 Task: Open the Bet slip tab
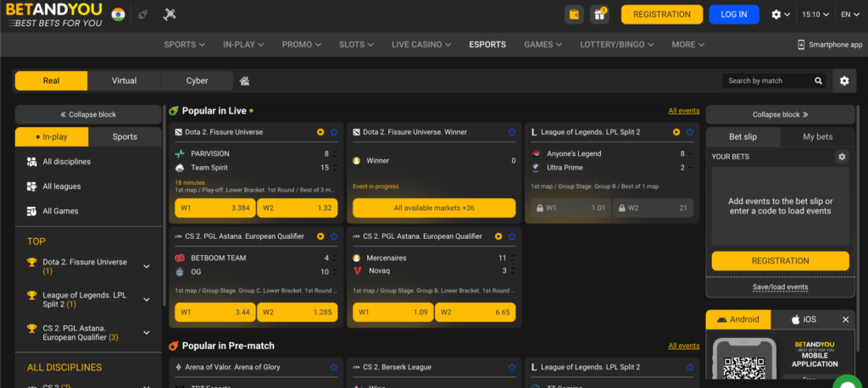click(x=743, y=136)
